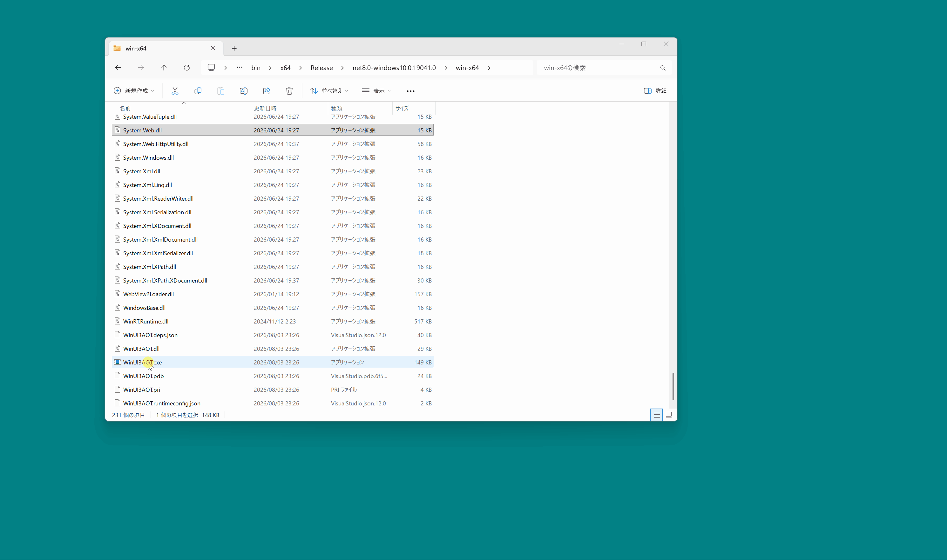Close the win-x64 tab
The height and width of the screenshot is (560, 947).
(213, 48)
